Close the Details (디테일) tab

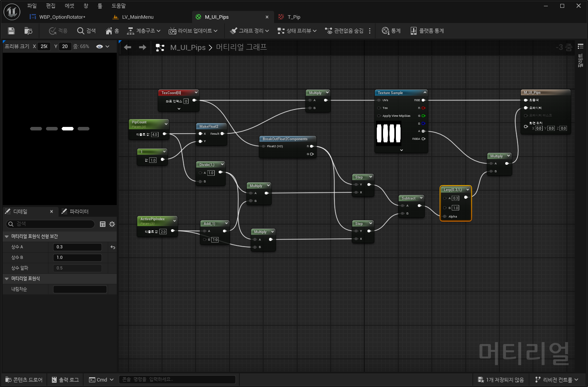tap(52, 211)
